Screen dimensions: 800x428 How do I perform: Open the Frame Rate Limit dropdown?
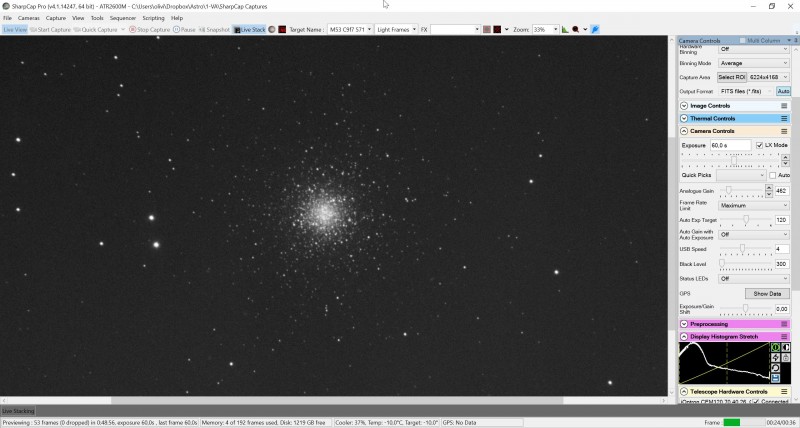click(754, 206)
